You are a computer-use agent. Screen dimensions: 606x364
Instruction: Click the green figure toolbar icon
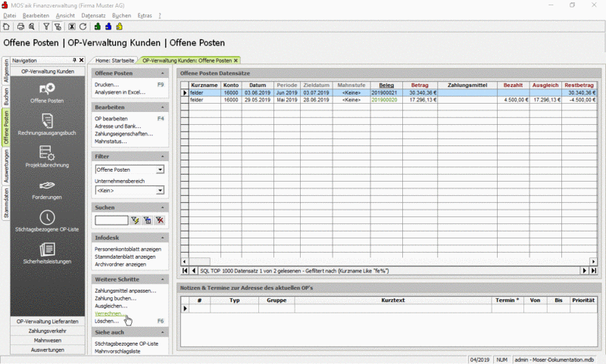point(98,26)
